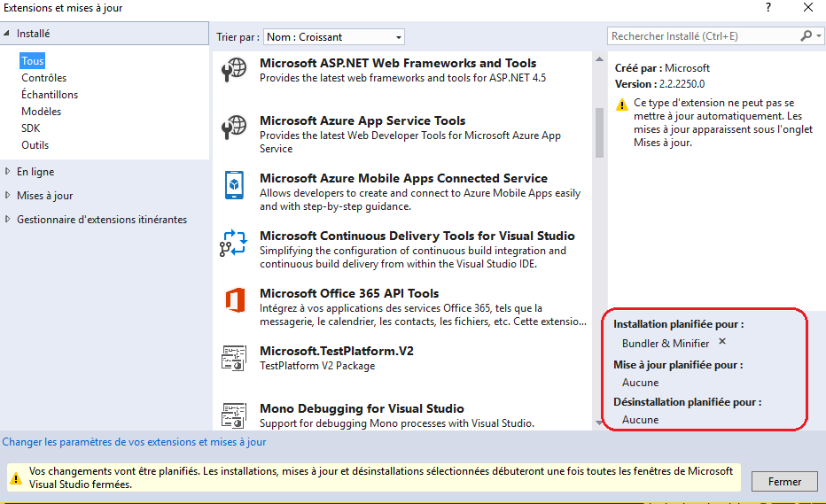Open 'Changer les paramètres' extensions link
This screenshot has width=826, height=504.
pyautogui.click(x=134, y=441)
